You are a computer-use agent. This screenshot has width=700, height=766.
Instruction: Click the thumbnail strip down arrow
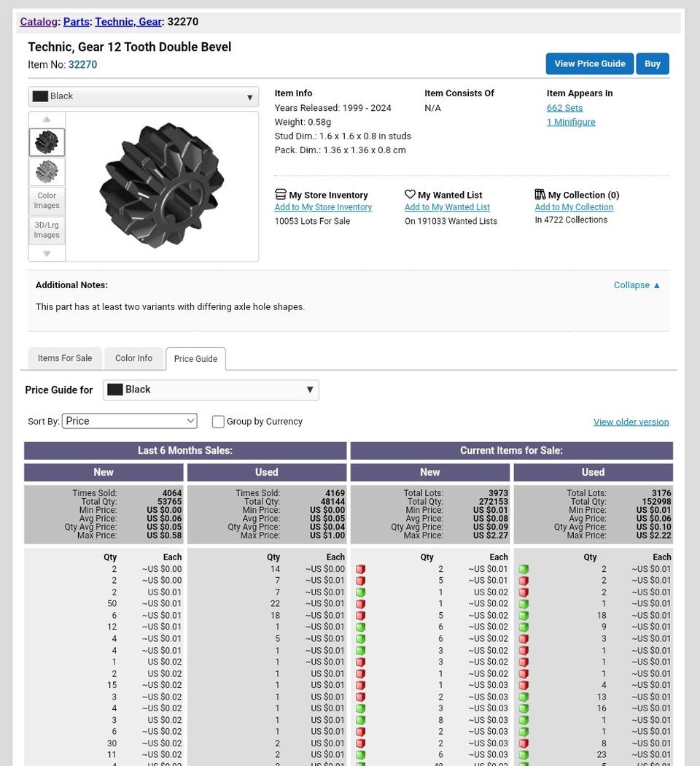coord(47,253)
